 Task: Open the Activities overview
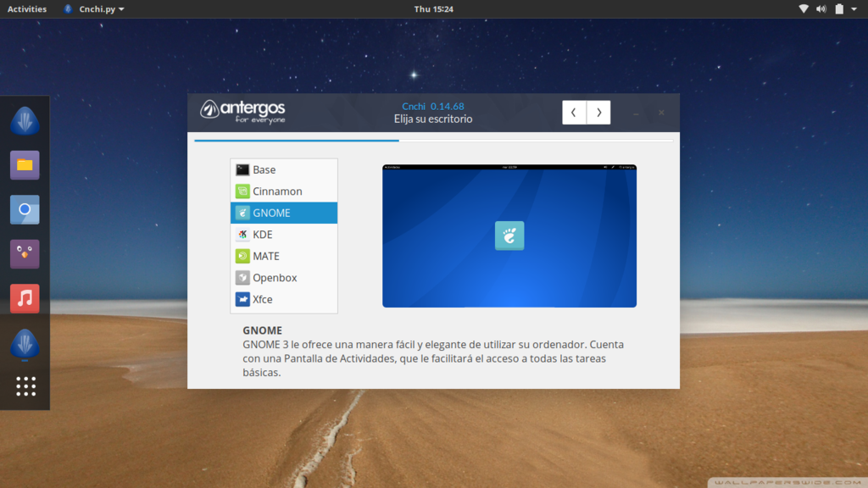(x=26, y=8)
